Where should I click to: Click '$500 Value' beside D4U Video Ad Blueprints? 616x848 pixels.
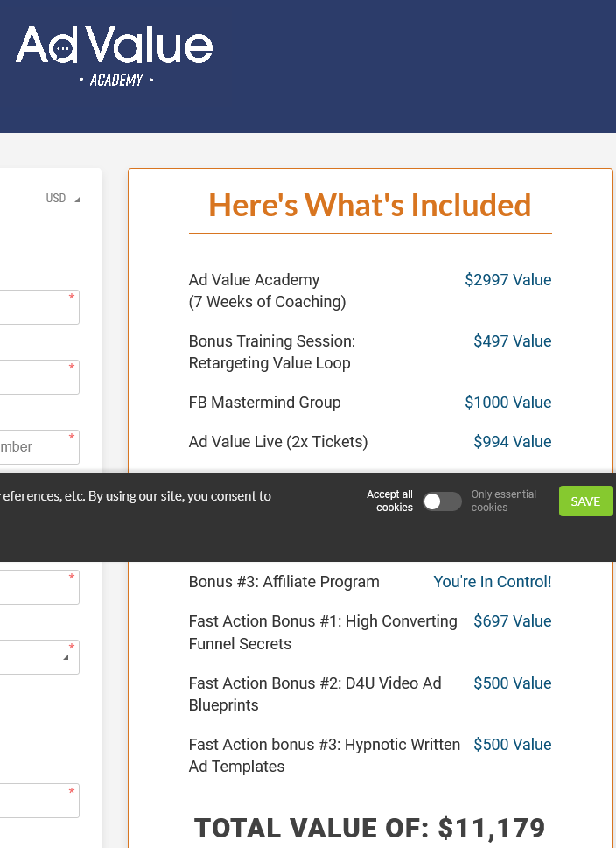click(x=513, y=683)
